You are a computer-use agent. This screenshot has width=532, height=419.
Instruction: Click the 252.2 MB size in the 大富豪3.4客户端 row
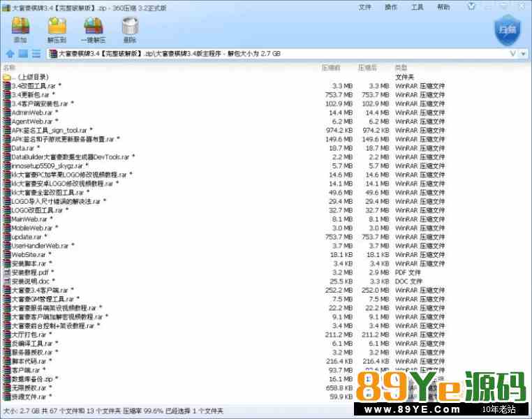click(x=339, y=290)
